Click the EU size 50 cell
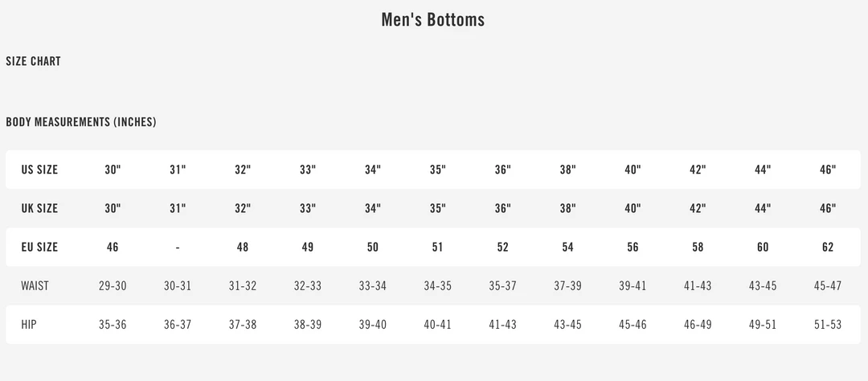This screenshot has width=868, height=381. click(373, 247)
